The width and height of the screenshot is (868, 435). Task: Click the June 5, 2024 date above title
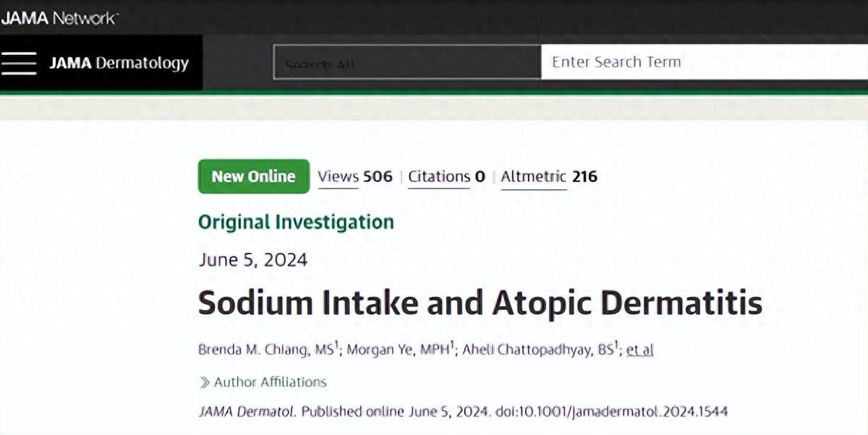252,259
